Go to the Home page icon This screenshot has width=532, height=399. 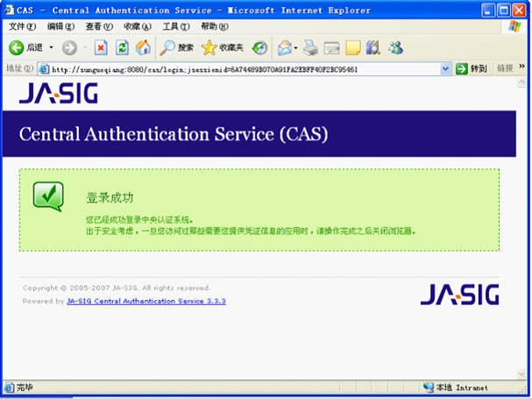point(143,48)
